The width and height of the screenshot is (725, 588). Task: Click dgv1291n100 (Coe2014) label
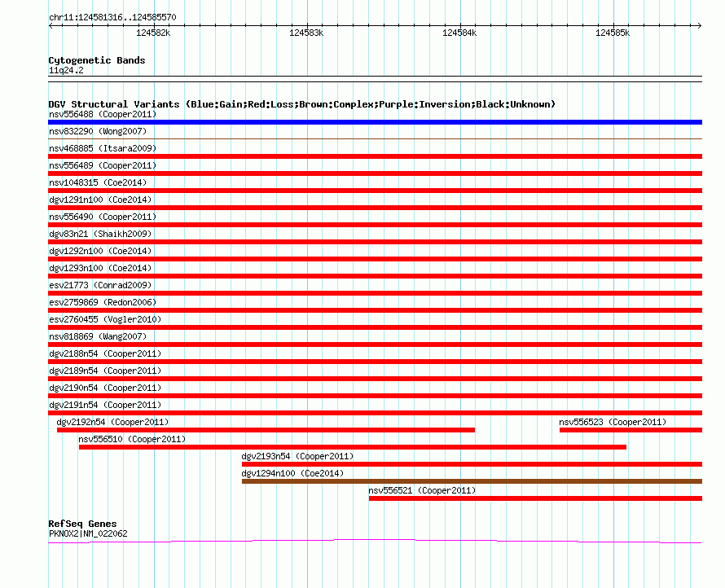click(x=100, y=200)
